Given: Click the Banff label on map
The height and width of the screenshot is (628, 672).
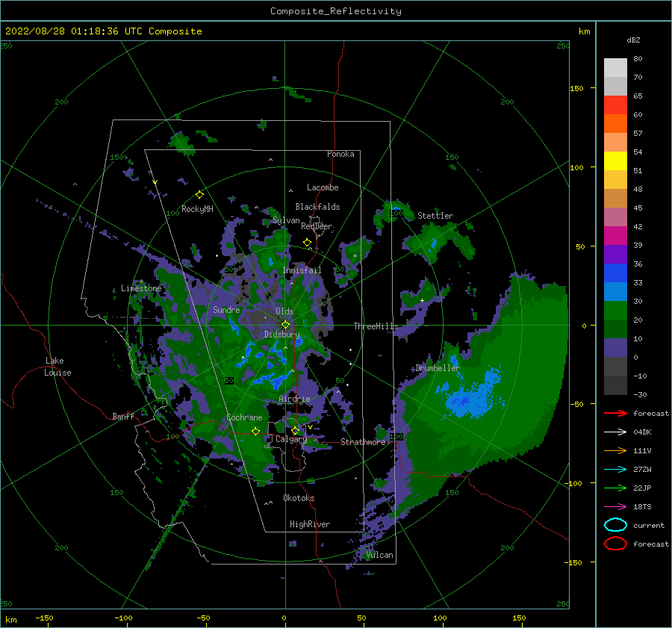Looking at the screenshot, I should coord(123,416).
